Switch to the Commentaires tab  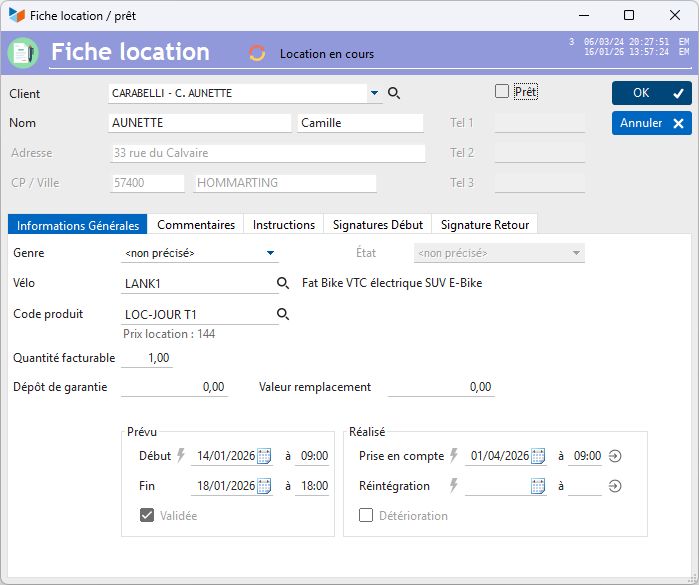coord(196,225)
